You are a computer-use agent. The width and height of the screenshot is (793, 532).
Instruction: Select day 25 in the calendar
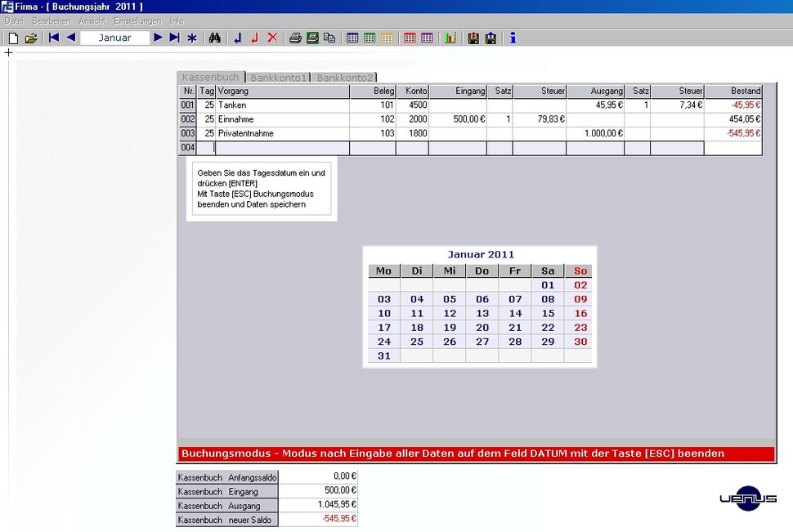point(417,342)
